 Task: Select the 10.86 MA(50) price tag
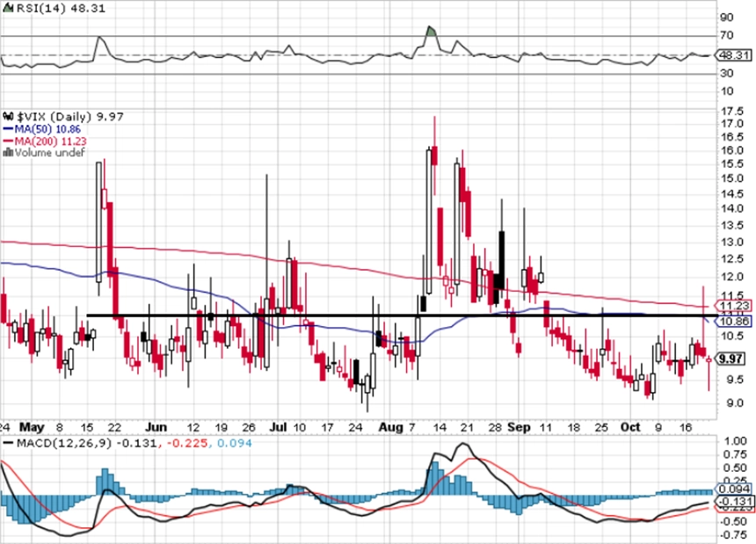coord(733,321)
